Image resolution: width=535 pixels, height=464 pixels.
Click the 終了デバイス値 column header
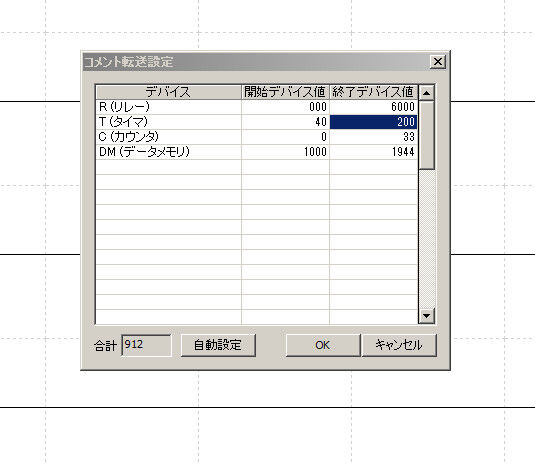tap(374, 92)
